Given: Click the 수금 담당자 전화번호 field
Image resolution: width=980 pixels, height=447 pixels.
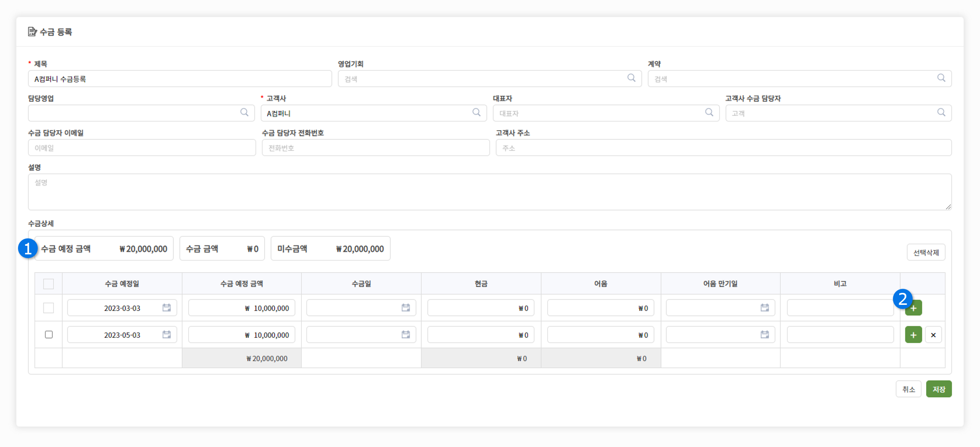Looking at the screenshot, I should [376, 148].
